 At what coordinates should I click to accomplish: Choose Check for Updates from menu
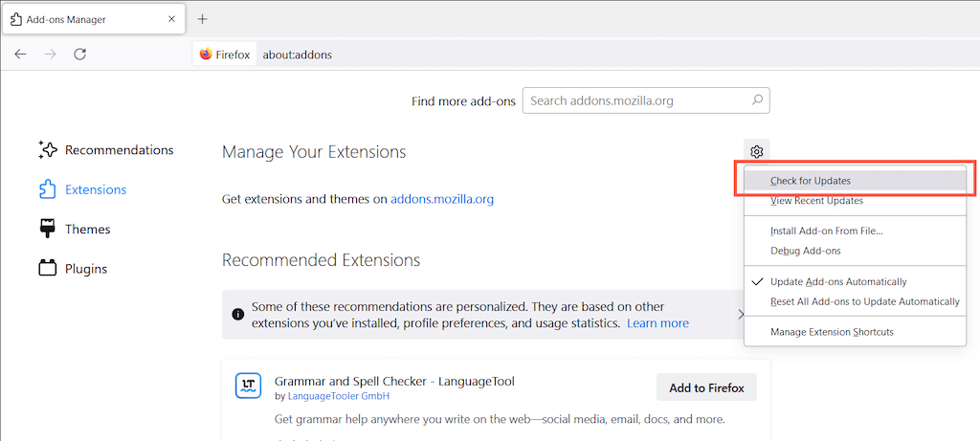tap(810, 180)
